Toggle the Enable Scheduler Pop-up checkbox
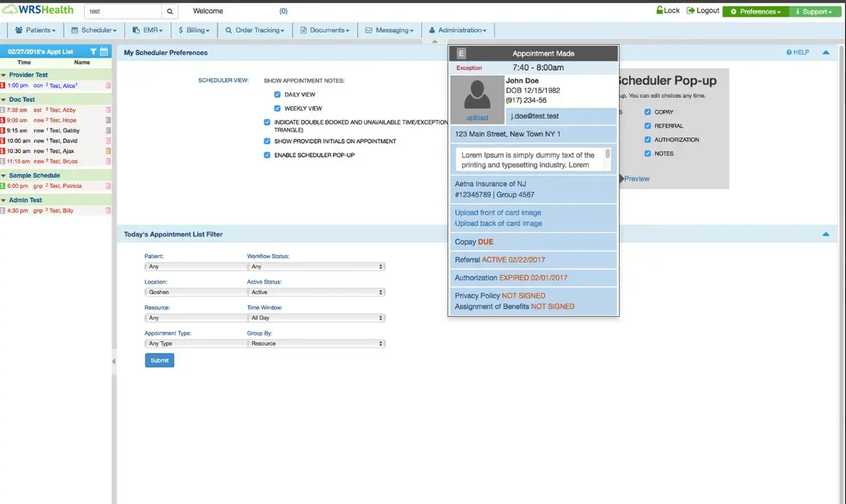Screen dimensions: 846x504 (268, 155)
